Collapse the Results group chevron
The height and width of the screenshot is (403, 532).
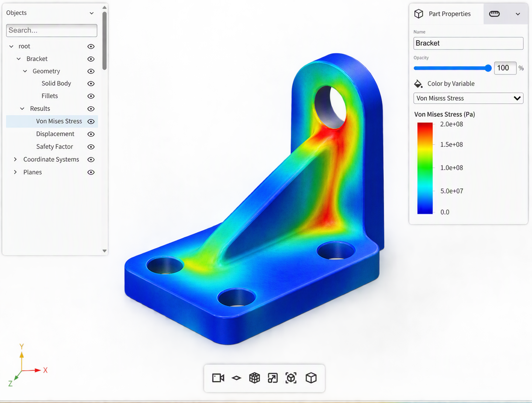pos(22,109)
